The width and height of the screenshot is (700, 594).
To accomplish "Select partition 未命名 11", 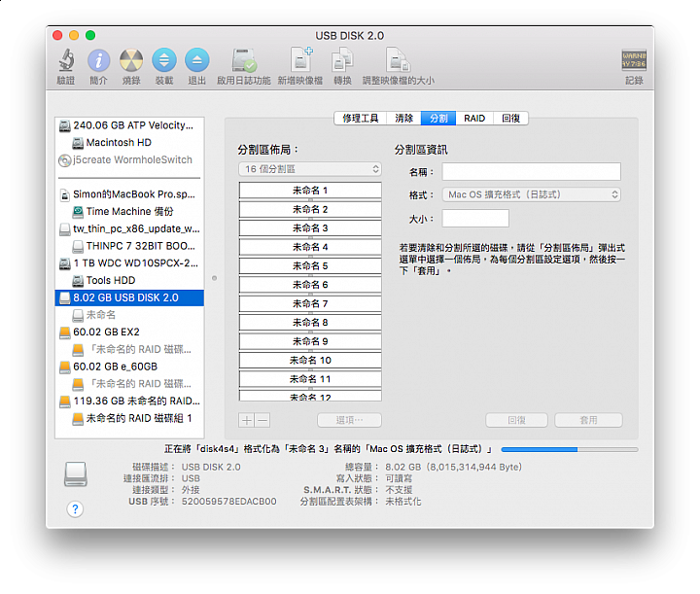I will pyautogui.click(x=310, y=379).
